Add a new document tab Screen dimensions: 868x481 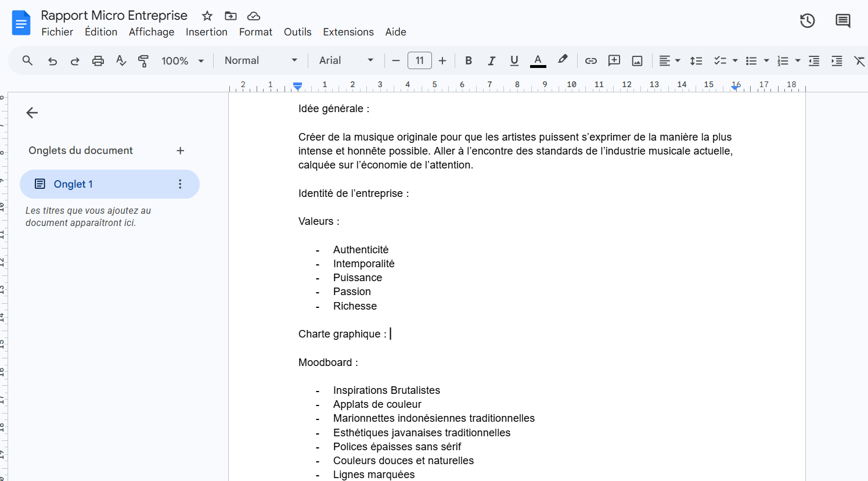click(181, 150)
